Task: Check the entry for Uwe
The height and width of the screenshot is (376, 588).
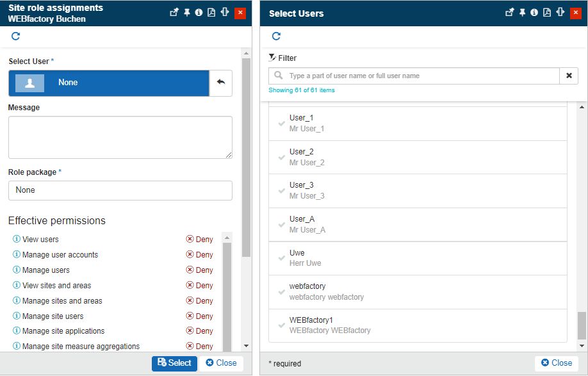Action: pos(281,258)
